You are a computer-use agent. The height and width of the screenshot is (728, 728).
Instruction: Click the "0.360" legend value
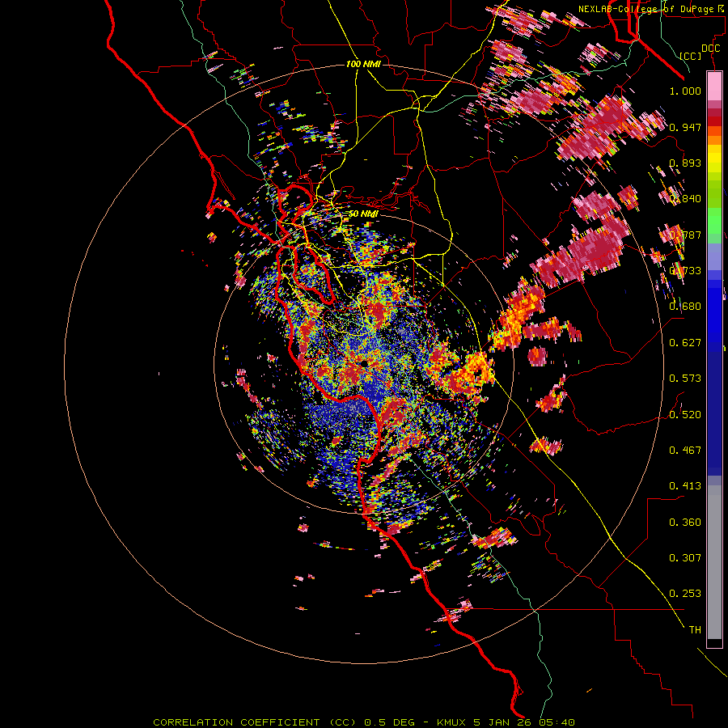coord(685,523)
